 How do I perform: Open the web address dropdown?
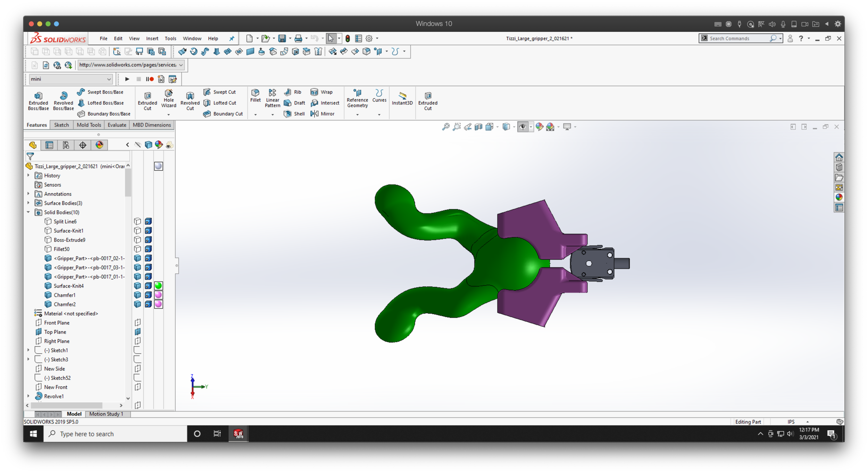point(181,65)
